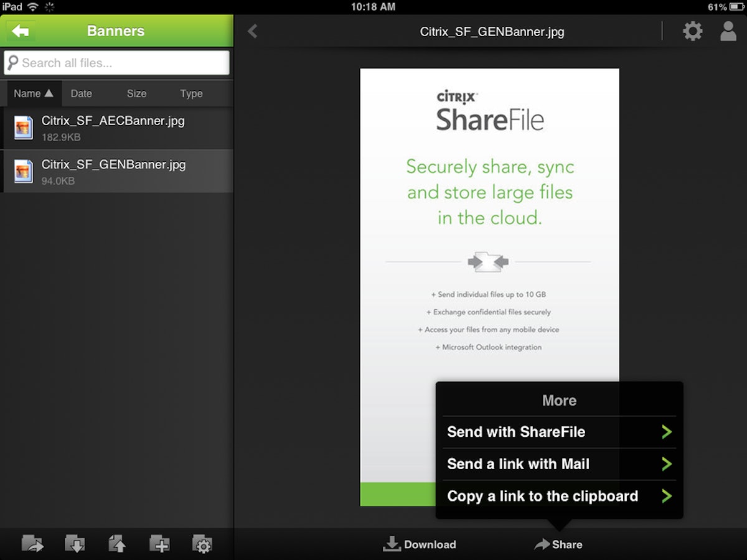Switch sorting to the Type column

point(190,93)
